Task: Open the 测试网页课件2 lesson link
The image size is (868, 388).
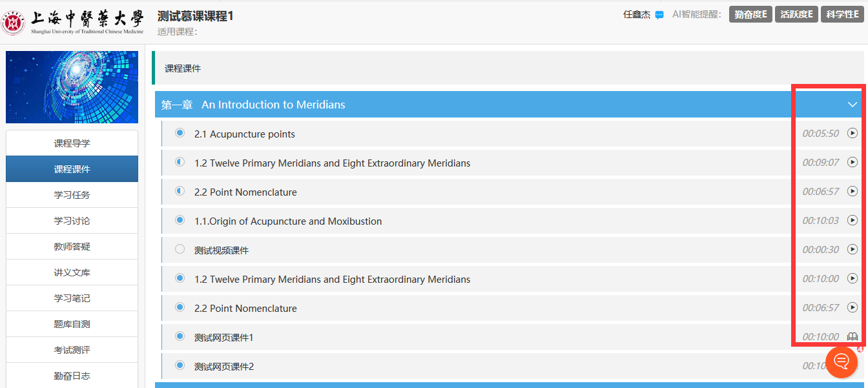Action: [x=224, y=367]
